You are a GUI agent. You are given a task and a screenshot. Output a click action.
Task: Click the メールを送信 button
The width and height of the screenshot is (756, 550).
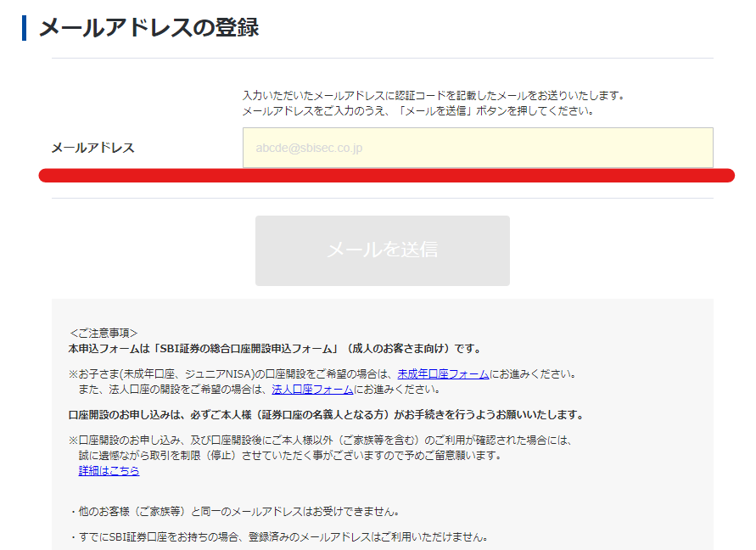pyautogui.click(x=383, y=250)
